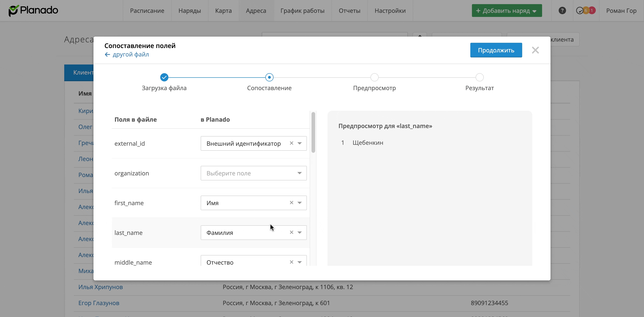Image resolution: width=644 pixels, height=317 pixels.
Task: Remove the Фамилия mapping with X
Action: tap(291, 232)
